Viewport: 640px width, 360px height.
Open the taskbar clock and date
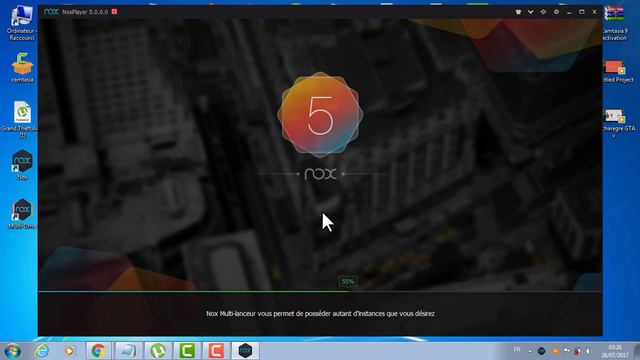pyautogui.click(x=616, y=351)
